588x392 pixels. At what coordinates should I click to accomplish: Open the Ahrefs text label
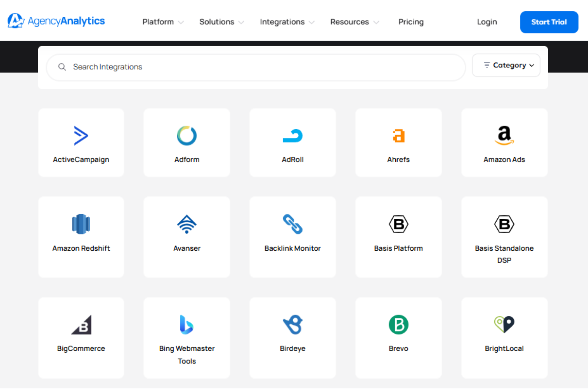click(x=398, y=159)
